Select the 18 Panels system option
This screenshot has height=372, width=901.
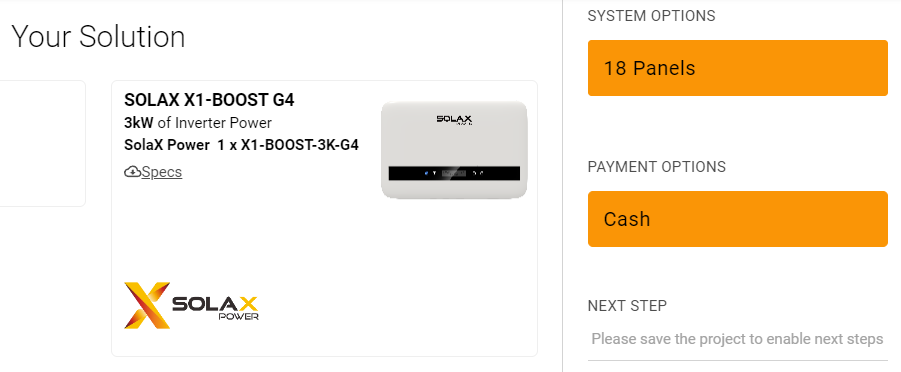(738, 68)
